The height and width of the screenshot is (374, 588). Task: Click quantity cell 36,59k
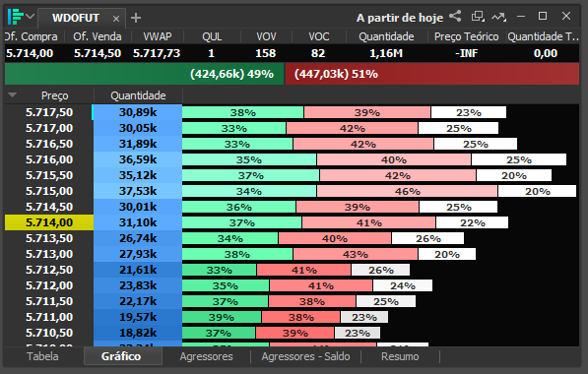138,159
